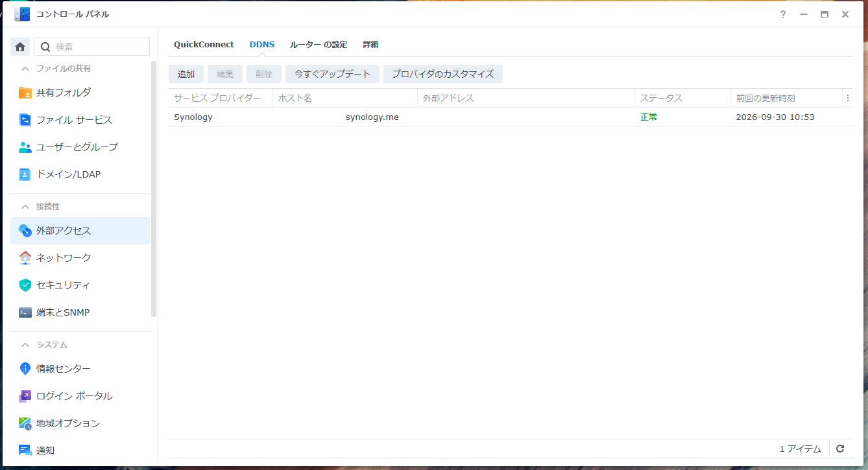Image resolution: width=868 pixels, height=470 pixels.
Task: Go to Control Panel home icon
Action: (x=20, y=47)
